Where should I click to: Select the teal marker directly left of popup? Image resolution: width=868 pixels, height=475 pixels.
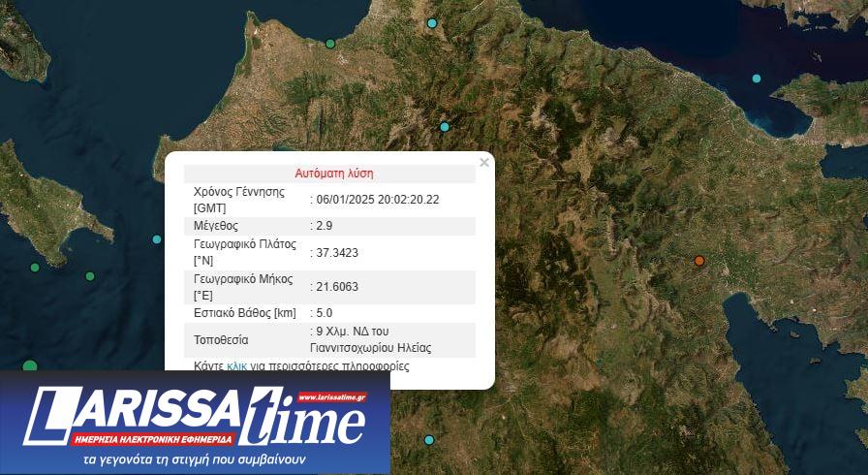coord(157,239)
